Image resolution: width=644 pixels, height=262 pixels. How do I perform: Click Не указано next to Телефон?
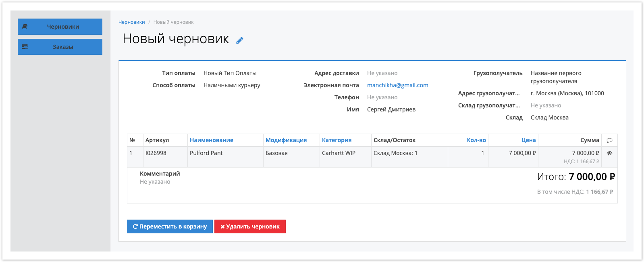(x=382, y=97)
